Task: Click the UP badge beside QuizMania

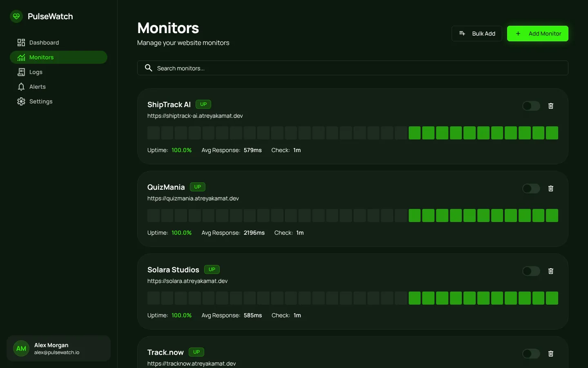Action: point(198,187)
